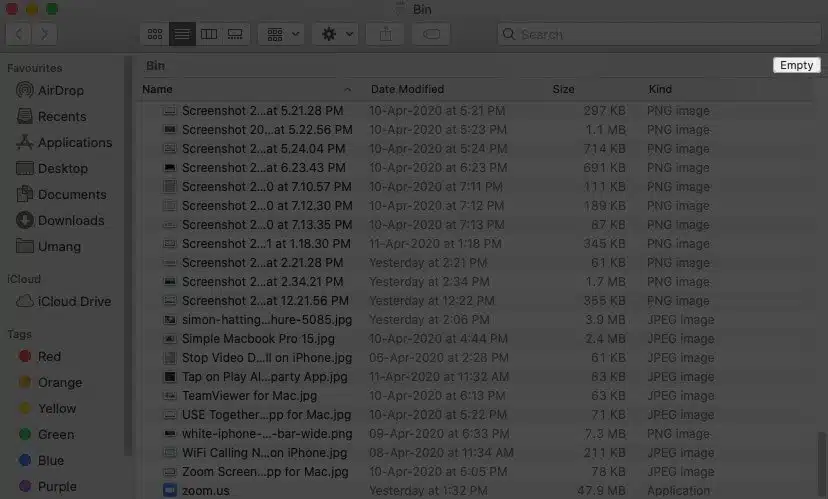Screen dimensions: 828x499
Task: Select Screenshot 2...0 at 7.13.35 PM file
Action: (x=267, y=225)
